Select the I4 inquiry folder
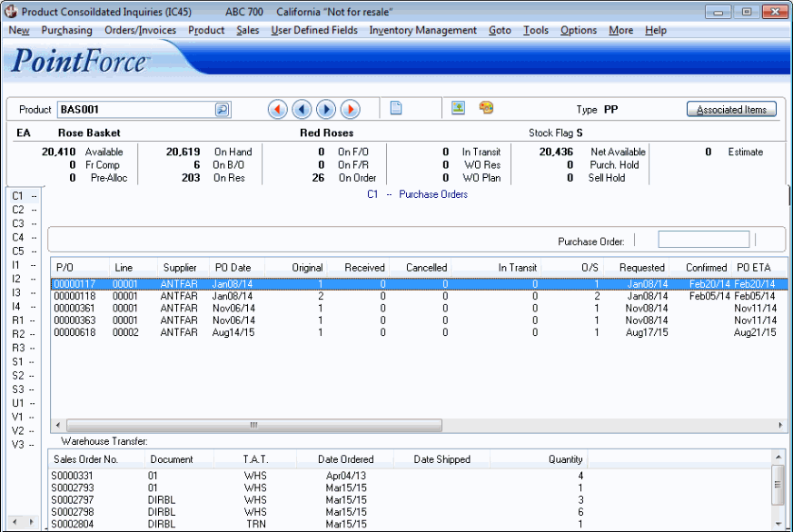Viewport: 793px width, 532px height. click(x=24, y=307)
